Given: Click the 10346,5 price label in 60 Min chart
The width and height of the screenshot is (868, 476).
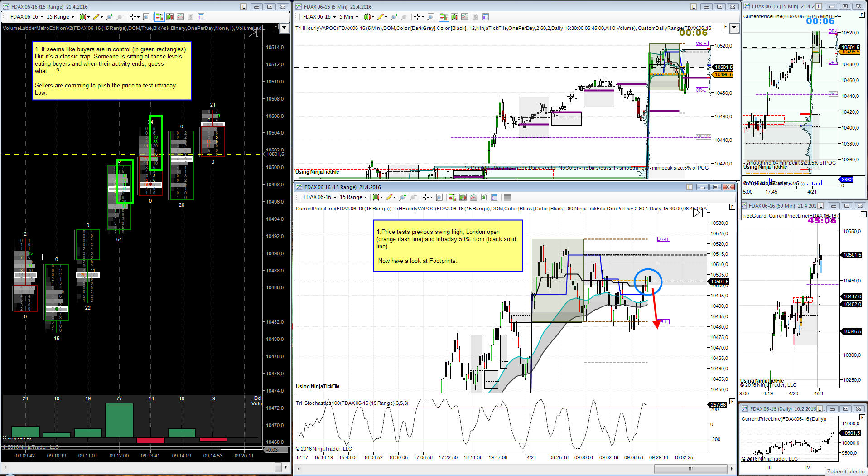Looking at the screenshot, I should point(852,331).
